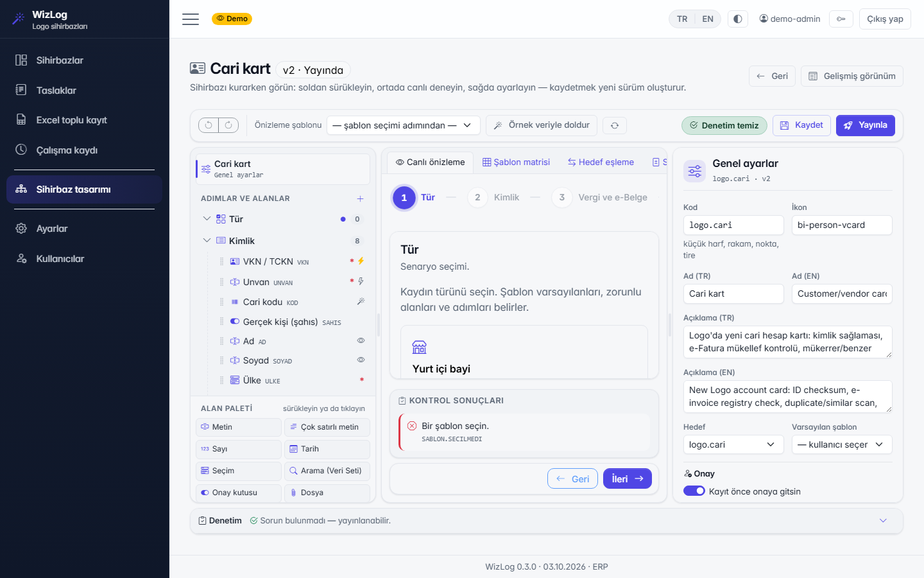Toggle dark mode theme icon
The width and height of the screenshot is (924, 578).
[x=738, y=19]
